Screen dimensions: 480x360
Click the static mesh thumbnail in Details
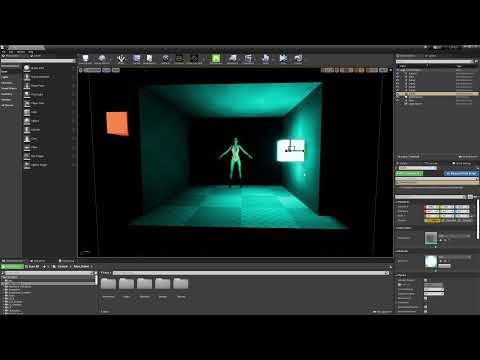coord(431,238)
